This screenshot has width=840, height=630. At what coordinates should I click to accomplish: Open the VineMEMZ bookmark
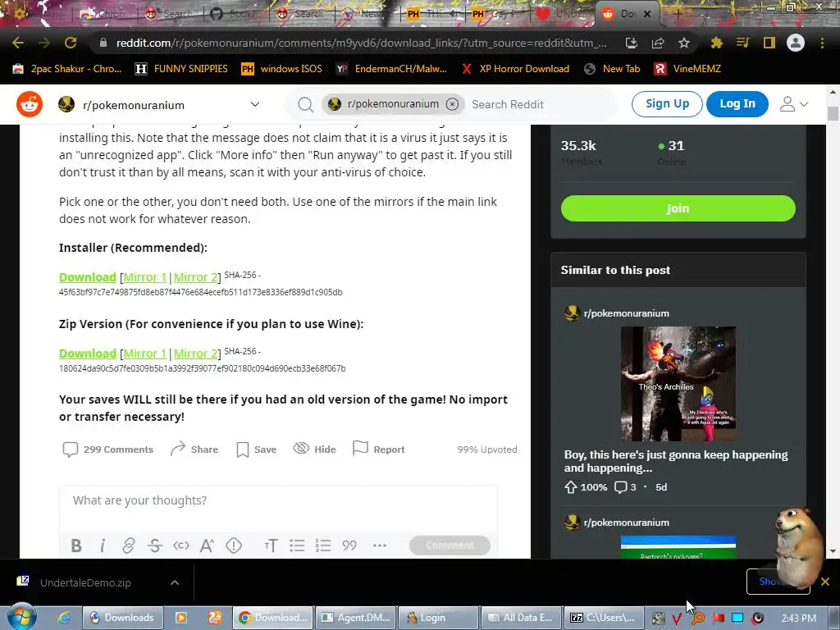687,69
